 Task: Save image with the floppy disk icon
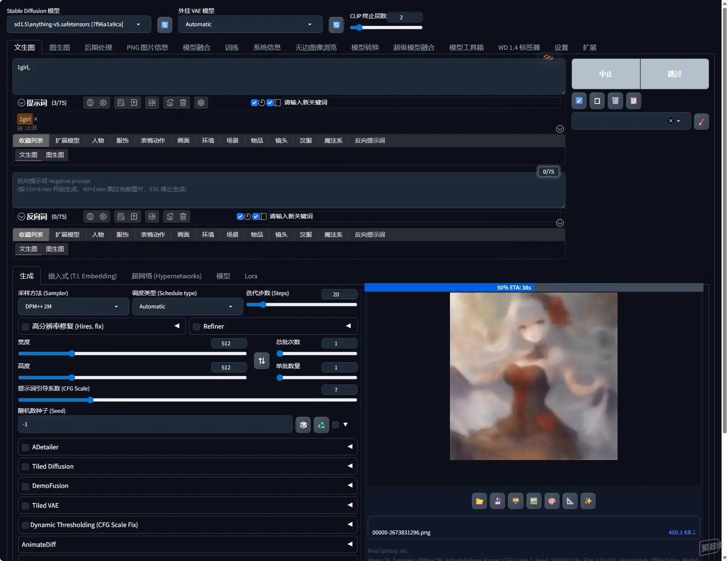click(498, 501)
